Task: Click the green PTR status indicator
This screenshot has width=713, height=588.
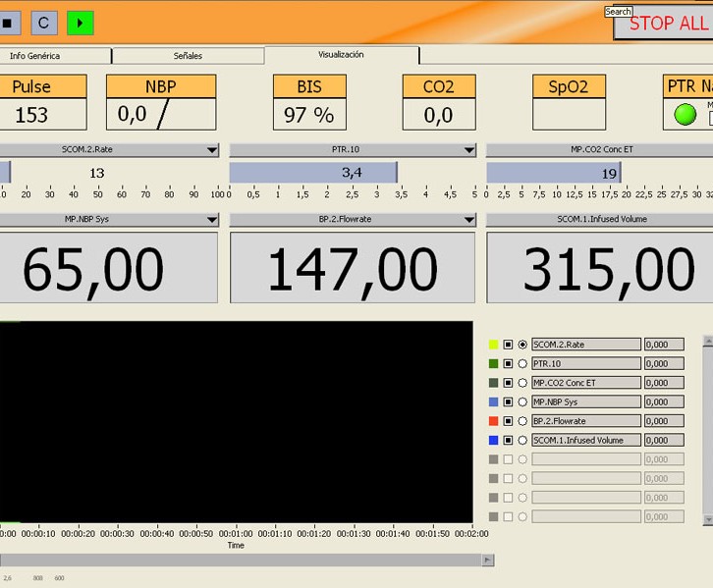Action: (x=685, y=114)
